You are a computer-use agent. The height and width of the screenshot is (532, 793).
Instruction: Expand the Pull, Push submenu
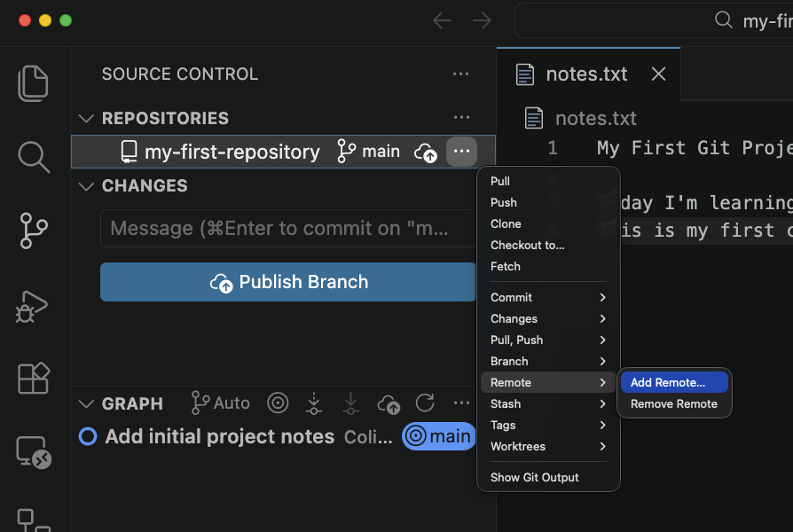point(548,340)
